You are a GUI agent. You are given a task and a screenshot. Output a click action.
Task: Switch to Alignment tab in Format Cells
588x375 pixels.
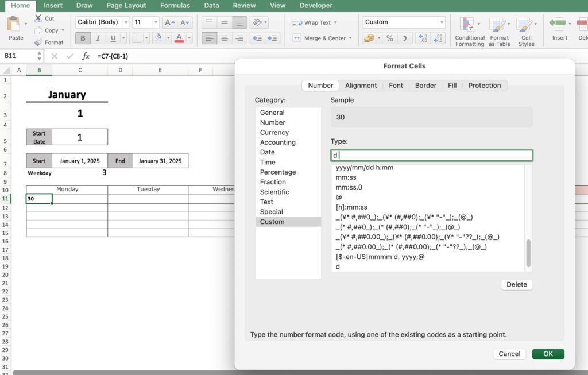(x=361, y=86)
